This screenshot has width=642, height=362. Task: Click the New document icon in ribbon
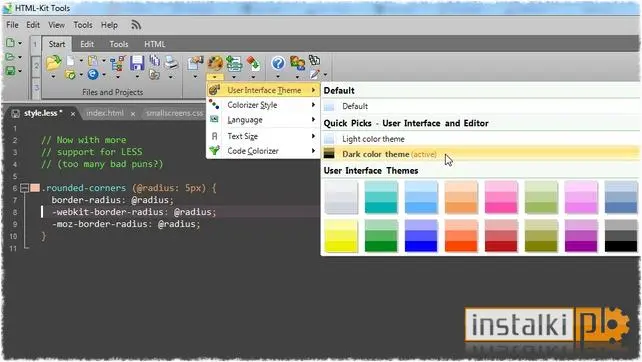click(71, 61)
